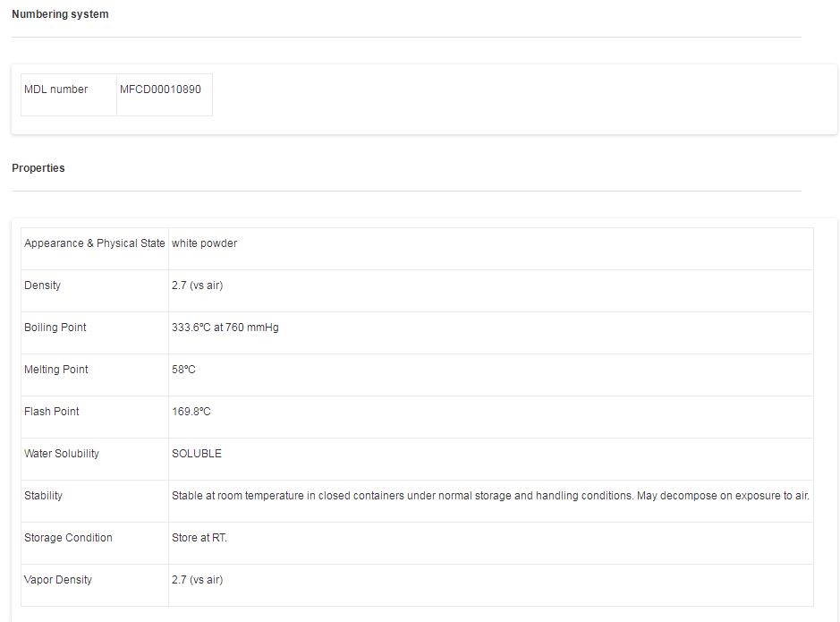Click the Stability row label
Viewport: 840px width, 622px height.
pyautogui.click(x=44, y=496)
